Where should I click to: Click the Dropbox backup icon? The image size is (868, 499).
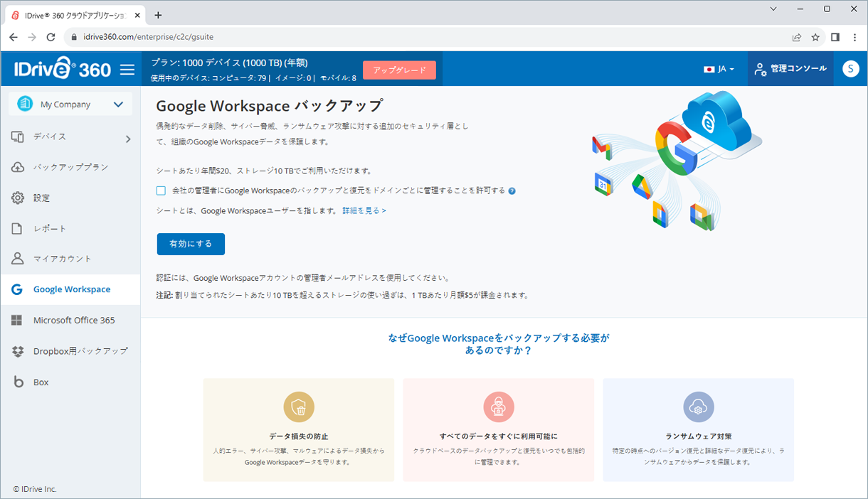(18, 351)
